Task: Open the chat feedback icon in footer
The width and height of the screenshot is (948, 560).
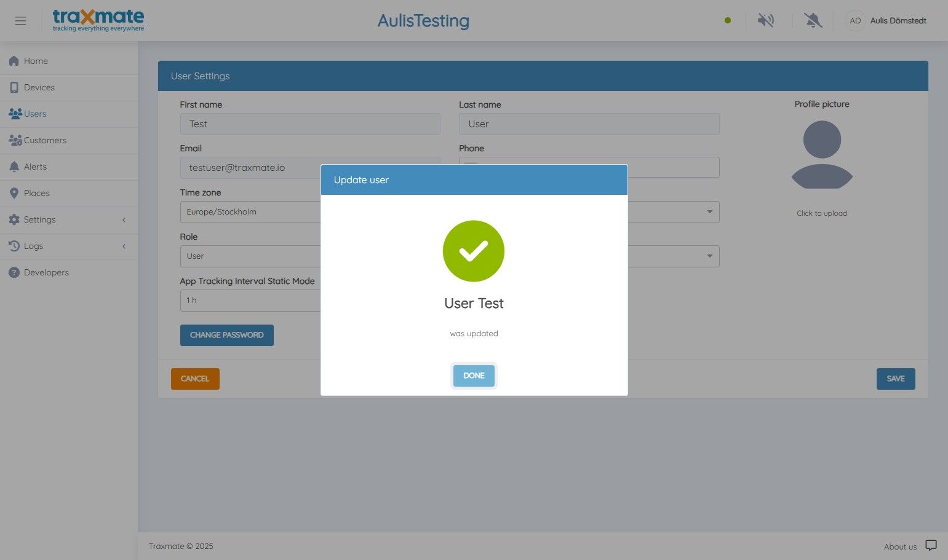Action: click(931, 545)
